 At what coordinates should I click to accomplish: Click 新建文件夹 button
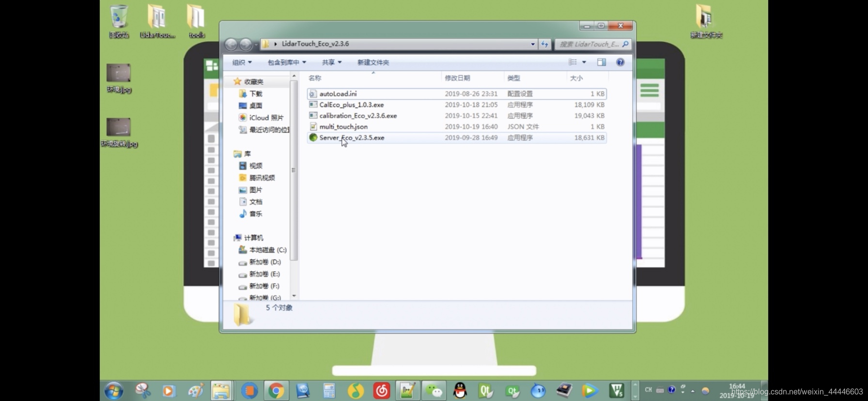point(373,62)
